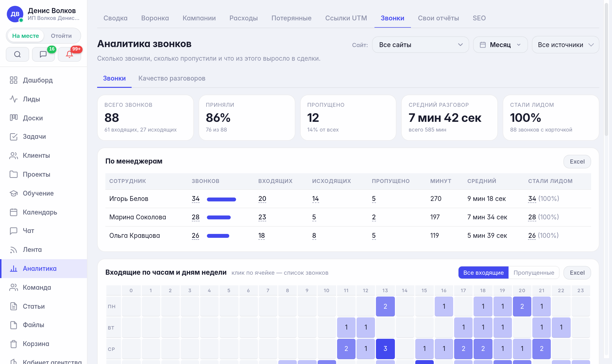The image size is (612, 364).
Task: Show Все входящие in heatmap
Action: pyautogui.click(x=483, y=273)
